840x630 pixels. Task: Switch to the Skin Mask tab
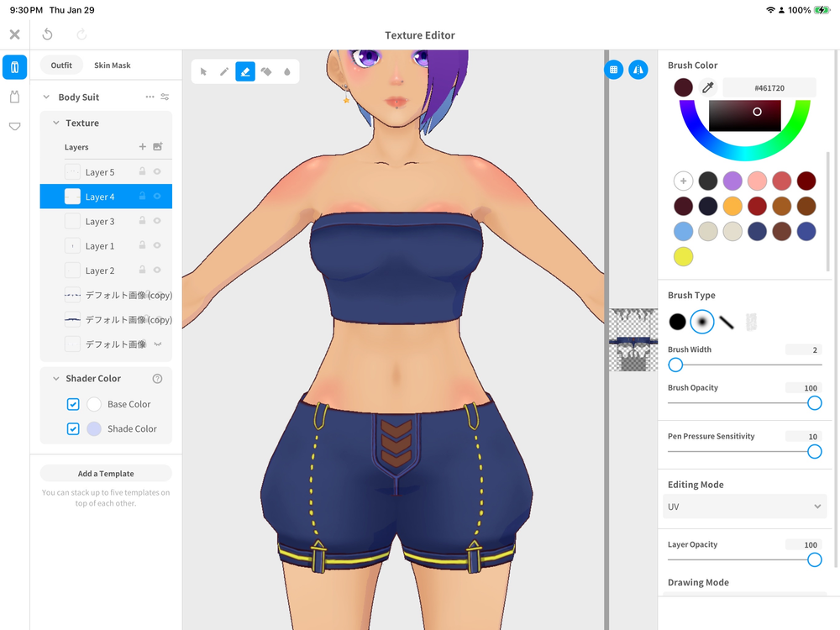tap(112, 66)
